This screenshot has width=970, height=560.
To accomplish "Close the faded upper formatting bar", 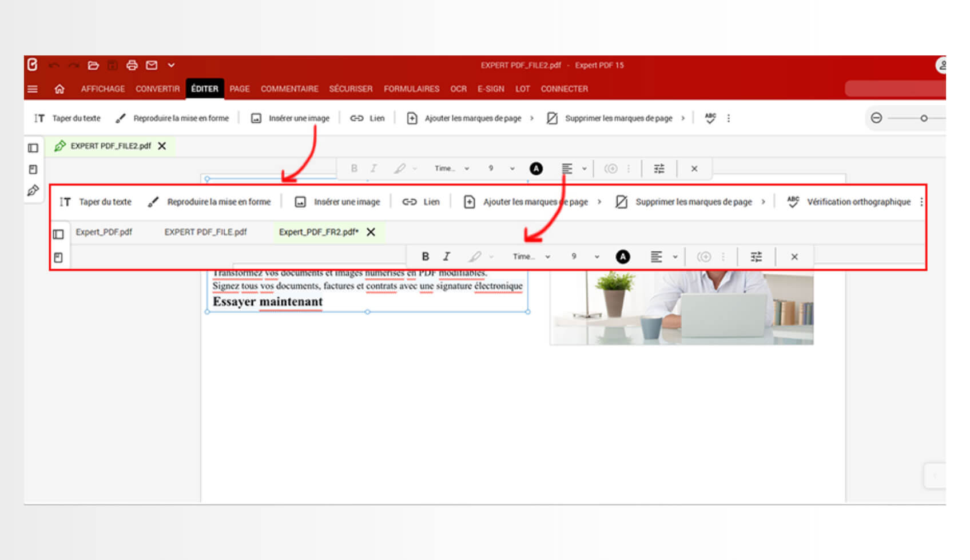I will [694, 169].
